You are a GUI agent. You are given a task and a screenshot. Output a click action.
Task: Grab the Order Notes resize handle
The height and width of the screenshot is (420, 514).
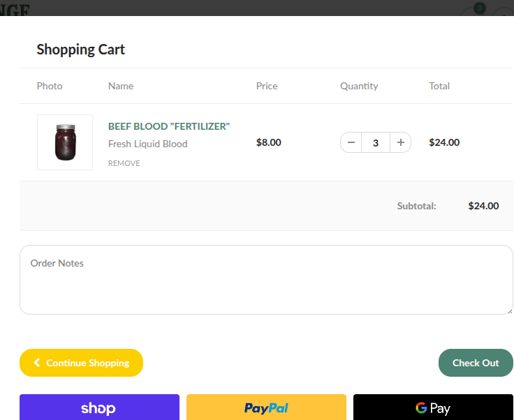point(509,310)
